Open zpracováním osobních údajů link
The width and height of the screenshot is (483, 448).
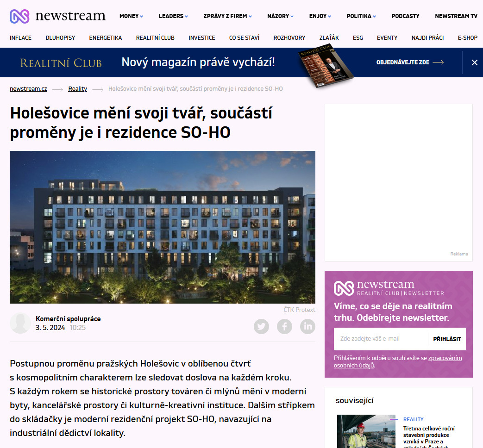pyautogui.click(x=398, y=362)
